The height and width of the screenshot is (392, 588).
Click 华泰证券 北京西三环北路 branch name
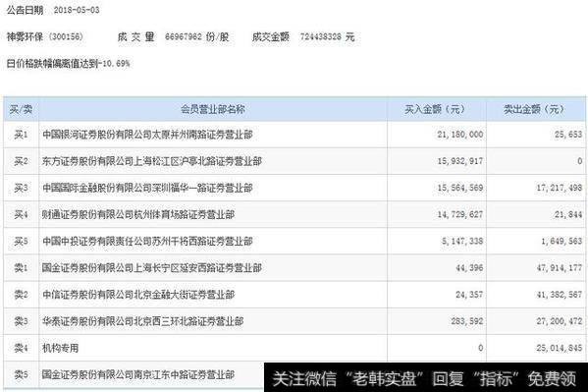(x=143, y=321)
